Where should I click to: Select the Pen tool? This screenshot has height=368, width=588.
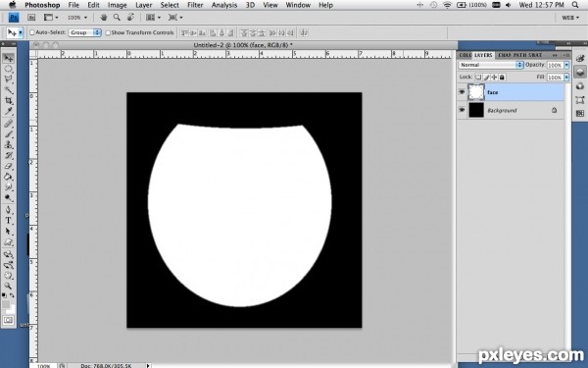pyautogui.click(x=8, y=210)
